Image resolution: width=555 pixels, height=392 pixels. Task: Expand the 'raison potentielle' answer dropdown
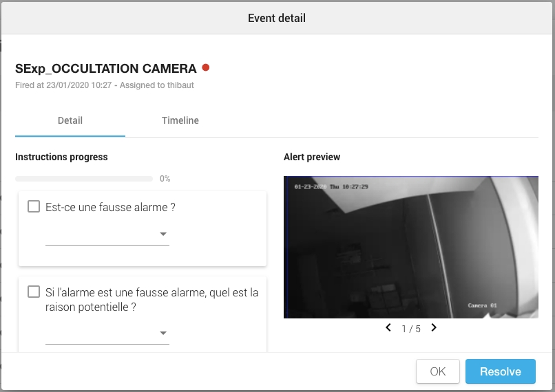coord(107,334)
